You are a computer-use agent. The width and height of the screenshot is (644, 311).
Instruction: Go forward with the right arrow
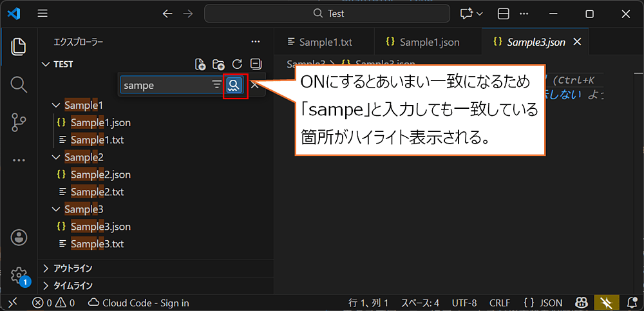[188, 14]
